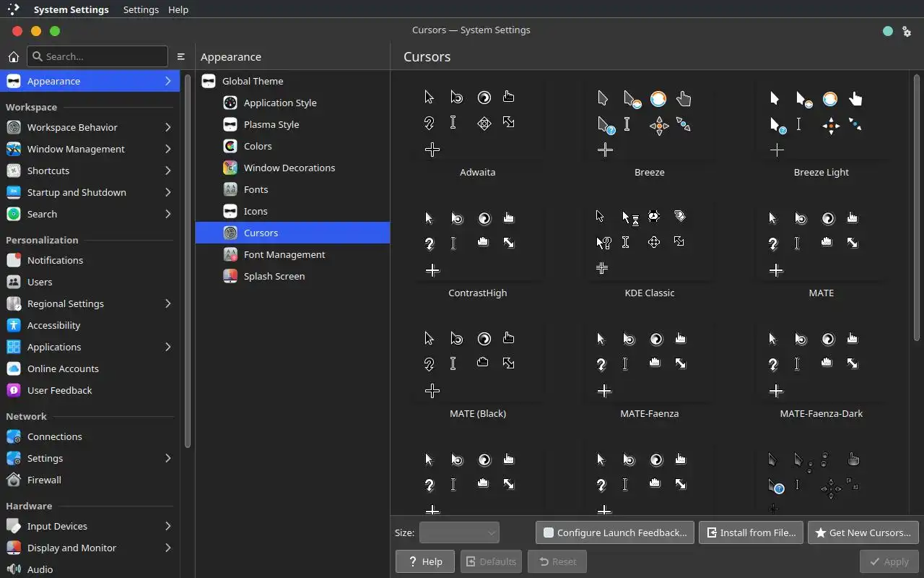Select the Icons entry in Appearance

coord(292,211)
